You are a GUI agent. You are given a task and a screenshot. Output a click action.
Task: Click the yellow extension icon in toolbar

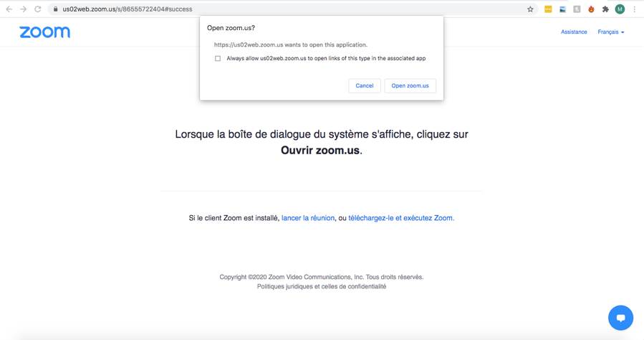point(548,9)
